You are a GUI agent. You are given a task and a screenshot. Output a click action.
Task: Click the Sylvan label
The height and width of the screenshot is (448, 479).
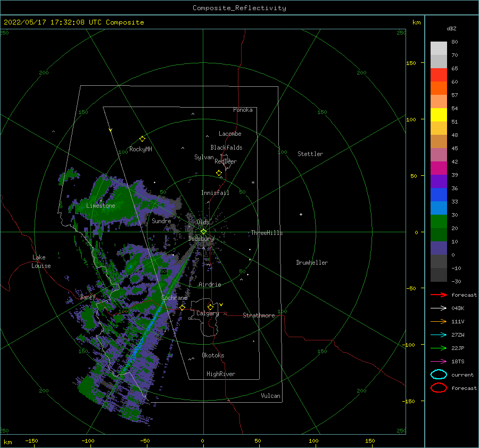click(x=204, y=157)
